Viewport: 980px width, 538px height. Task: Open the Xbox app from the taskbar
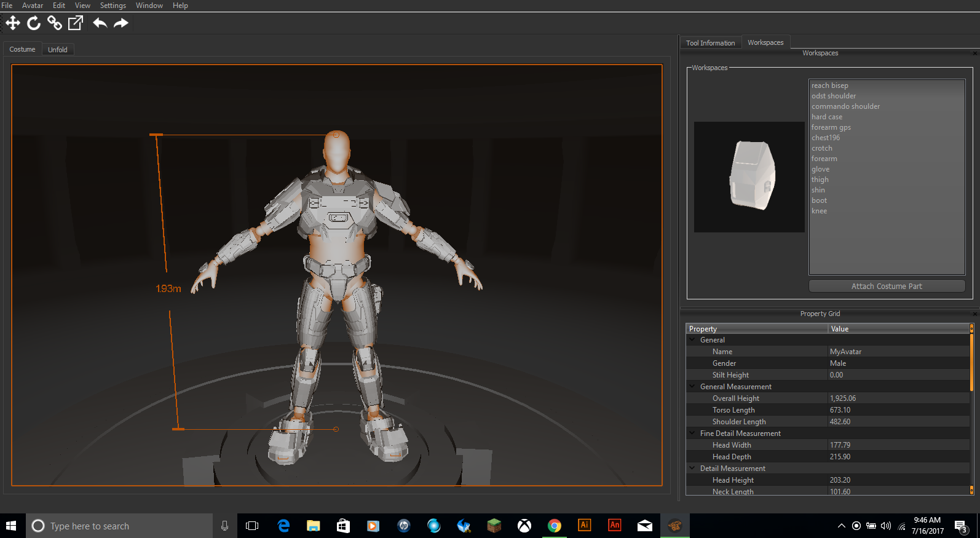(524, 526)
